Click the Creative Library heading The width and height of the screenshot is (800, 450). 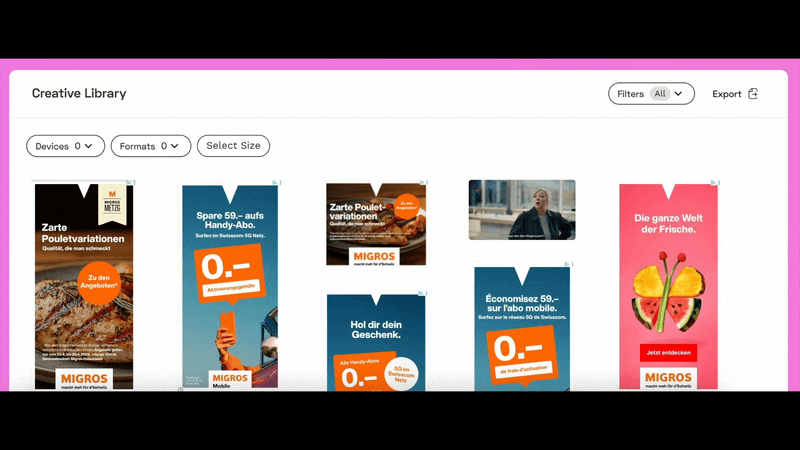click(x=79, y=93)
